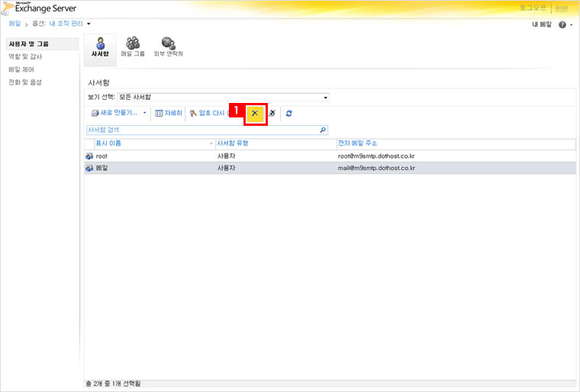Viewport: 580px width, 392px height.
Task: Type in the 사서함 검색 field
Action: point(201,130)
